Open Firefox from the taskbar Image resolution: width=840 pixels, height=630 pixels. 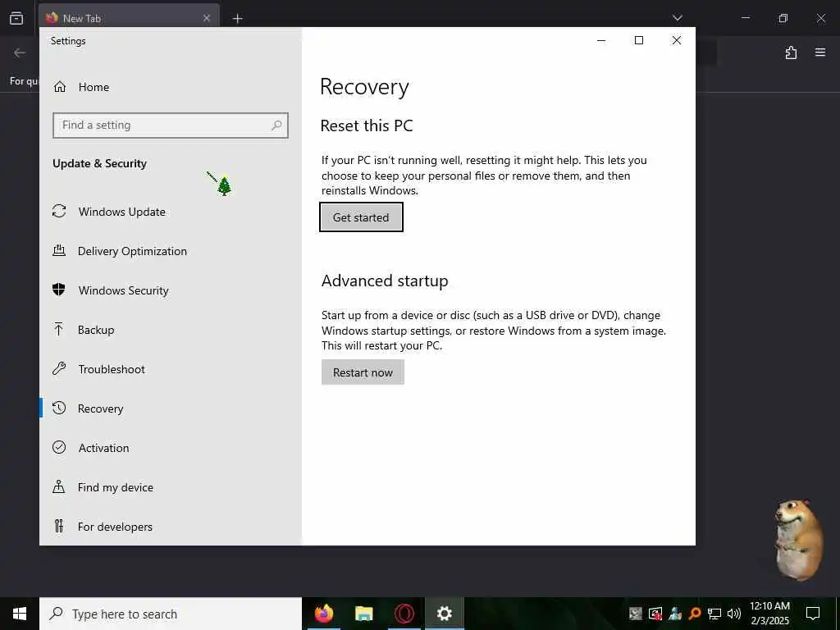[x=323, y=614]
